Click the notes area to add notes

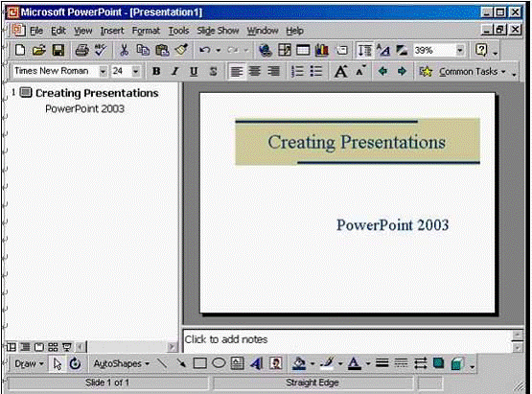click(x=347, y=340)
